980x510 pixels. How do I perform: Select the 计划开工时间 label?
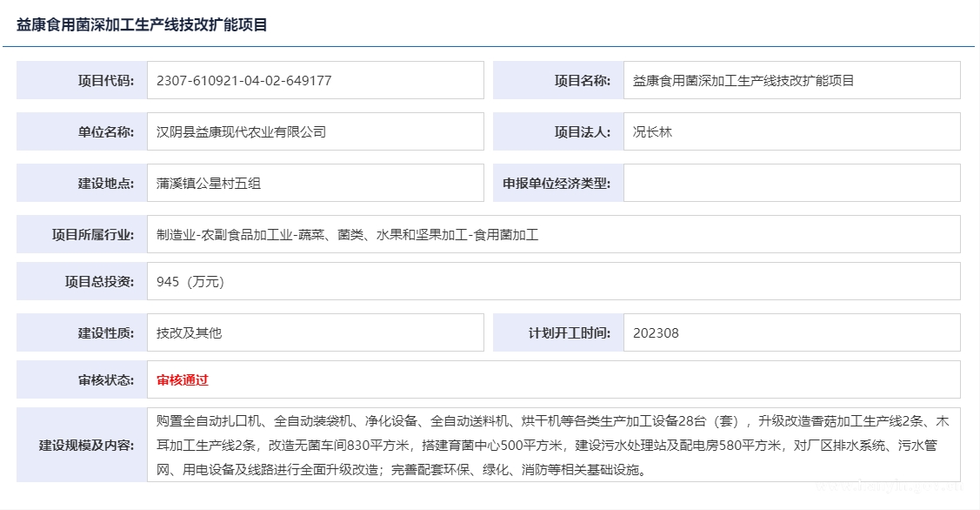(x=570, y=333)
